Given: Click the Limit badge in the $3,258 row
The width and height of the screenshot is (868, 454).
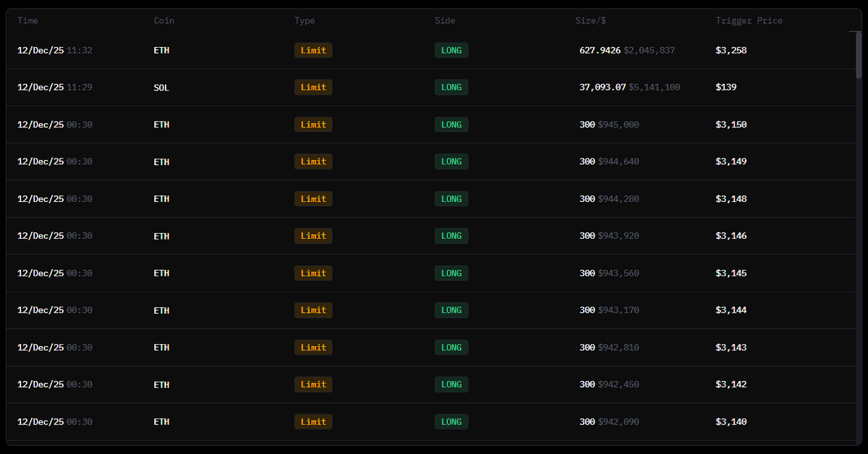Looking at the screenshot, I should 313,51.
